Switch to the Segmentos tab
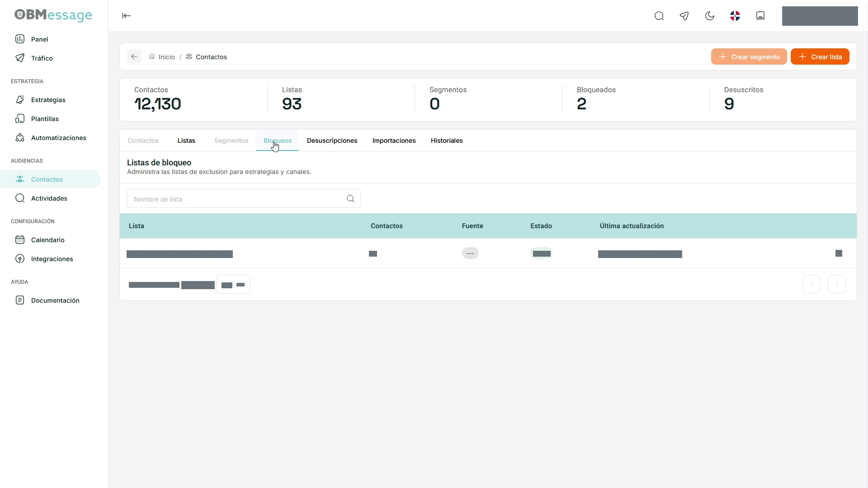Screen dimensions: 868x488 click(231, 141)
